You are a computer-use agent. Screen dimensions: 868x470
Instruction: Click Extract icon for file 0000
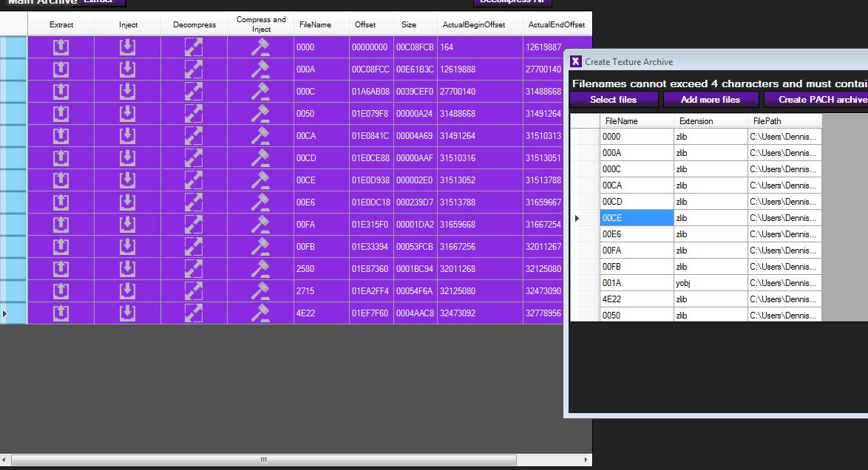click(61, 47)
